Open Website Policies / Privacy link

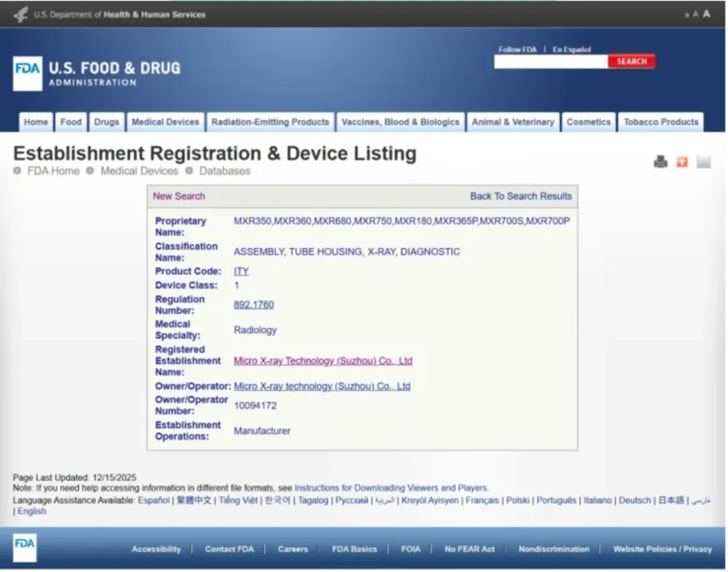pos(662,549)
